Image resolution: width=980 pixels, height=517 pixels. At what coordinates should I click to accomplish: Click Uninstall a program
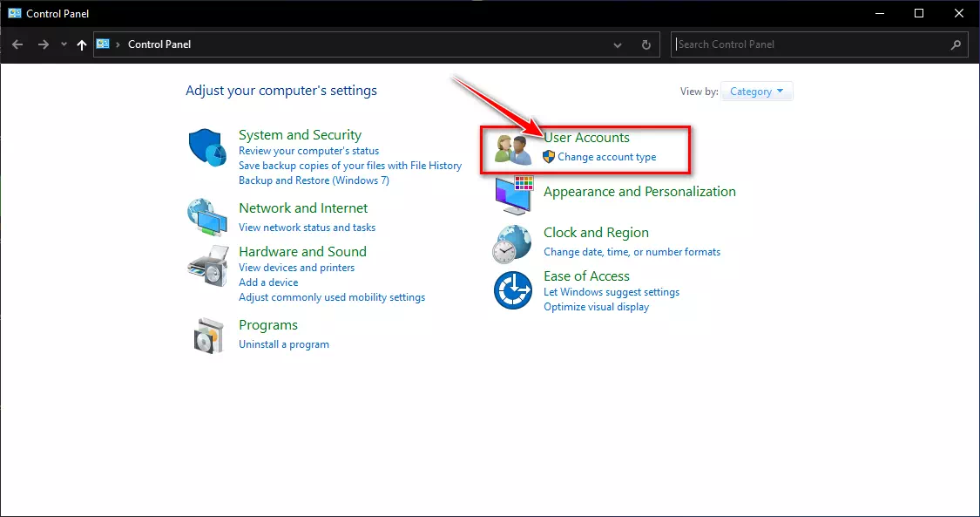click(x=284, y=344)
